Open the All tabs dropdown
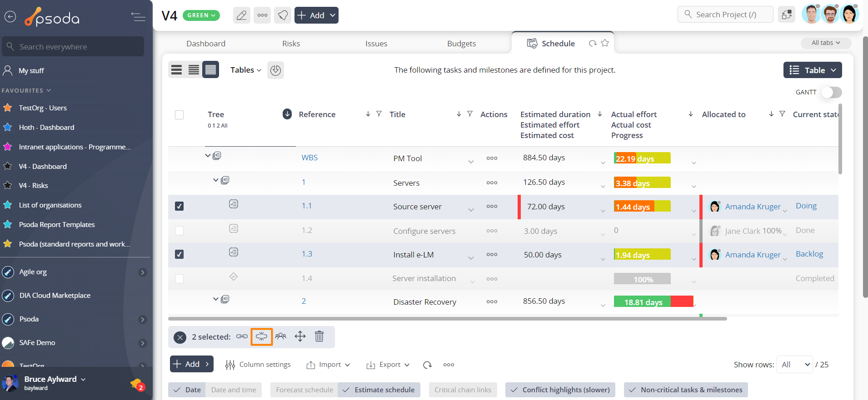 826,43
